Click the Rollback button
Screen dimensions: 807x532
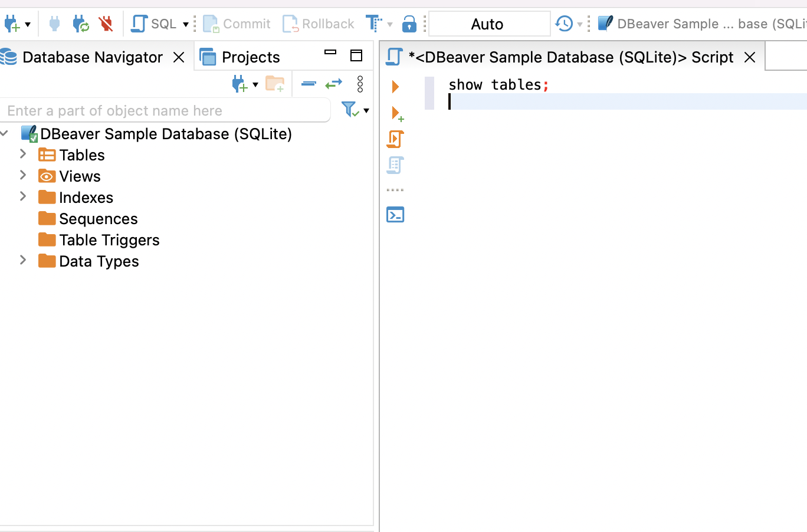[319, 24]
